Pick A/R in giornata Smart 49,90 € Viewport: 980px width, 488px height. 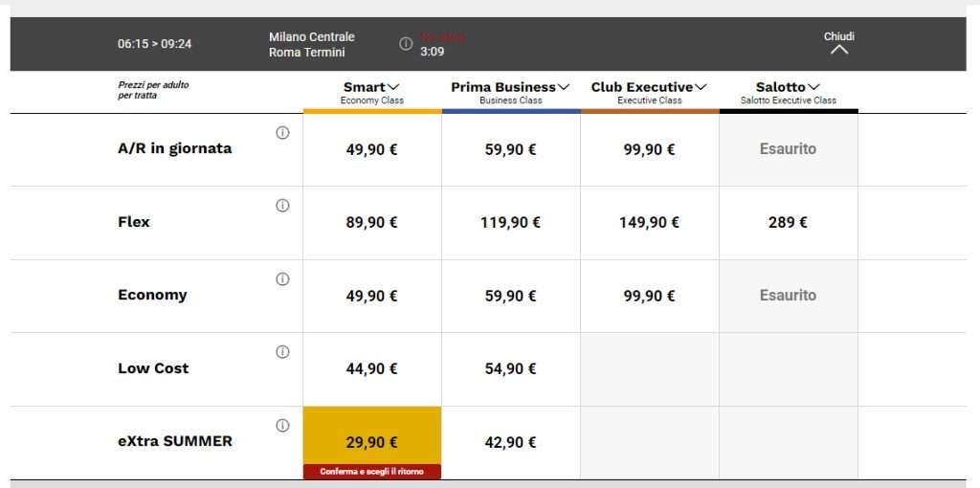[x=372, y=149]
